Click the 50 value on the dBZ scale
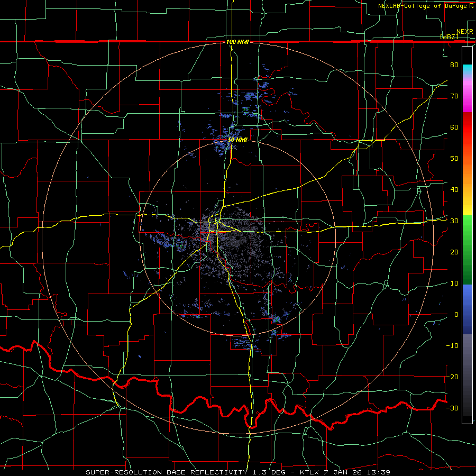Viewport: 476px width, 476px height. click(x=454, y=159)
